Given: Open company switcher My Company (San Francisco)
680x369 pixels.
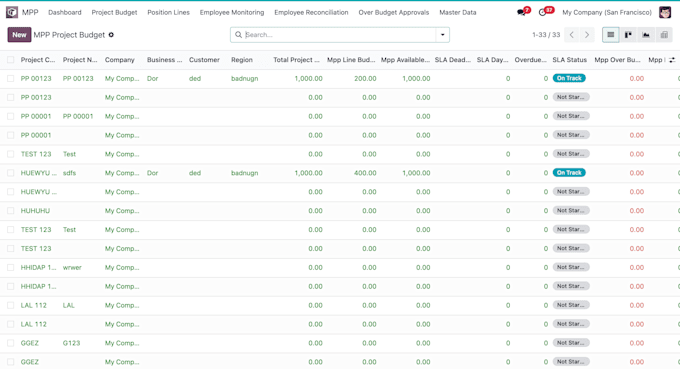Looking at the screenshot, I should 607,13.
